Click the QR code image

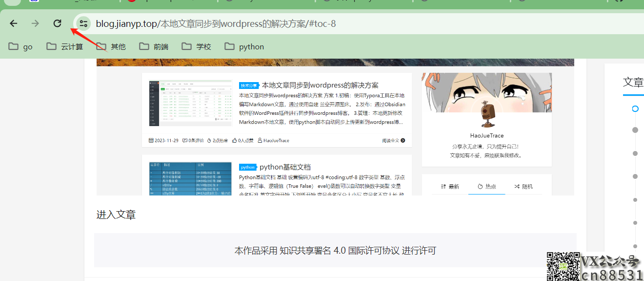pyautogui.click(x=563, y=266)
